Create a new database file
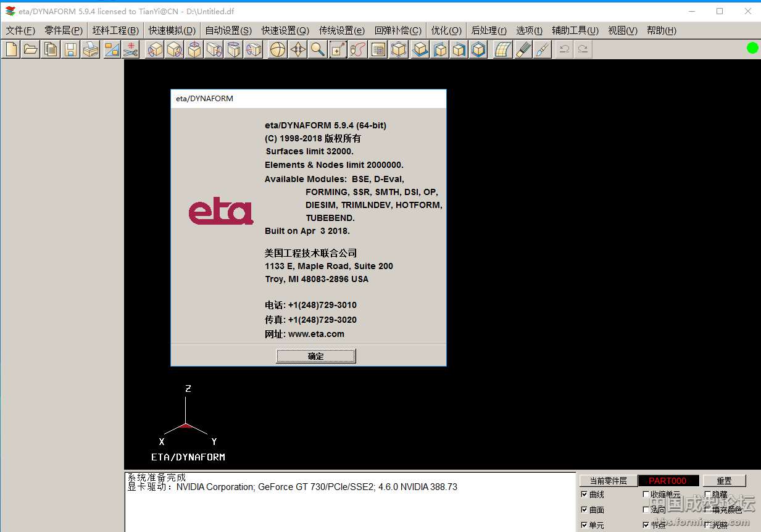 (11, 49)
